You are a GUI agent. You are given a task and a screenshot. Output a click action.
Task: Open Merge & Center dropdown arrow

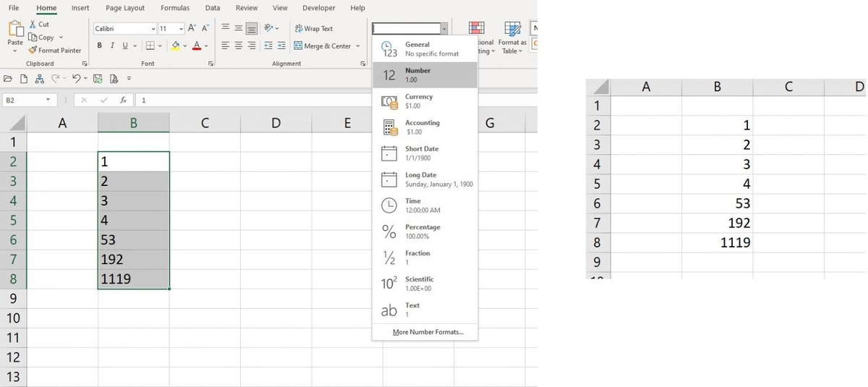(x=357, y=46)
